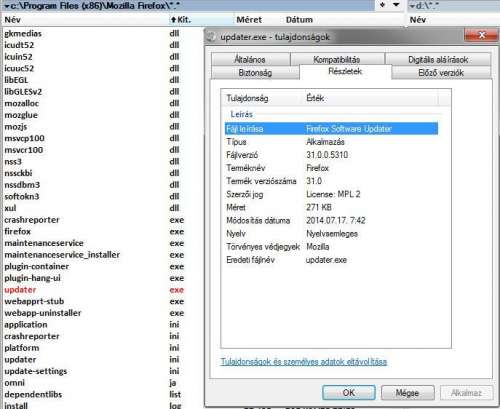This screenshot has width=500, height=409.
Task: Click the properties dialog title bar icon
Action: click(211, 37)
